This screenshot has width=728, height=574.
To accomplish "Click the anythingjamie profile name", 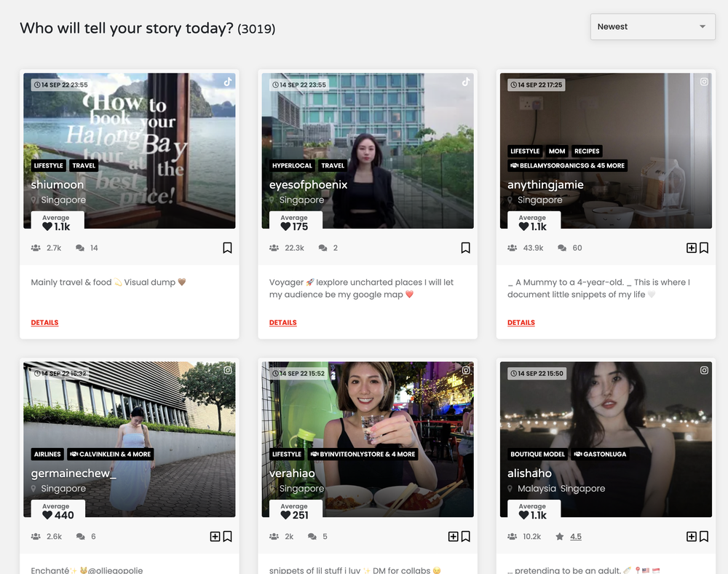I will [x=545, y=185].
